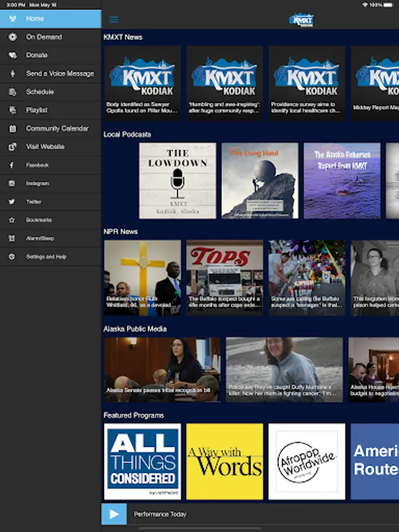The width and height of the screenshot is (399, 532).
Task: Select Donate in the sidebar
Action: coord(51,56)
